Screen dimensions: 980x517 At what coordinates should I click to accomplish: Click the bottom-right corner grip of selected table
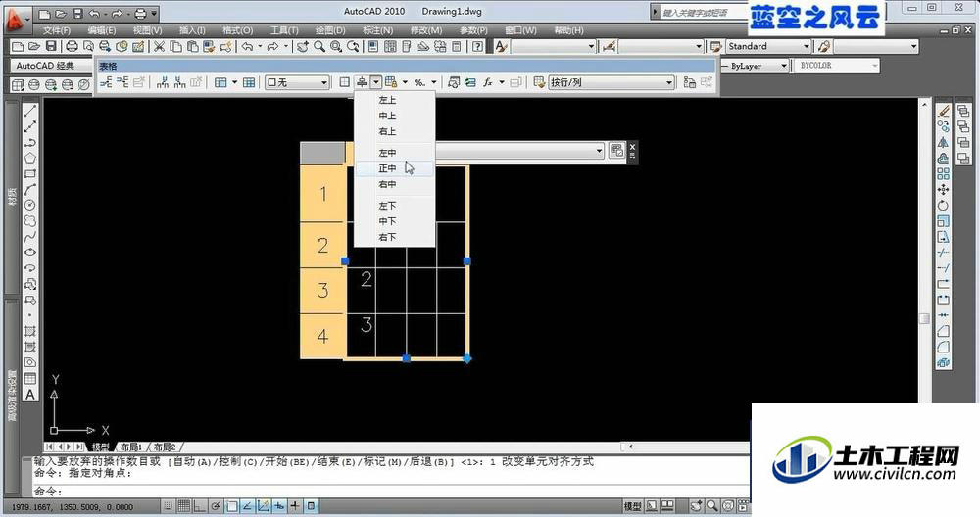point(466,358)
